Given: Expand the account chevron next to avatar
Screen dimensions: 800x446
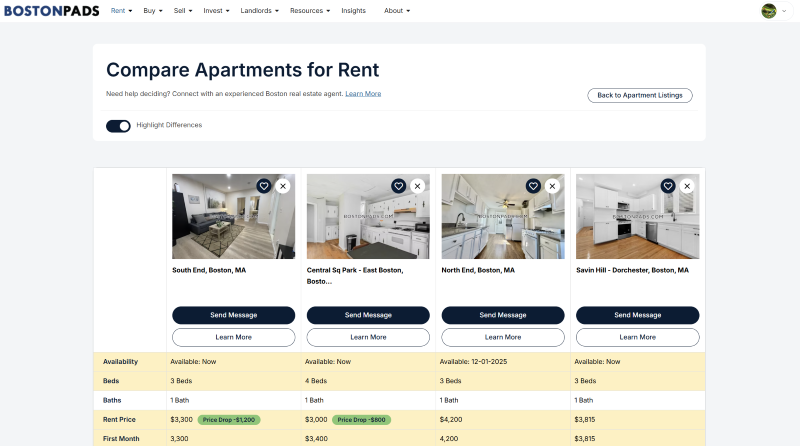Looking at the screenshot, I should (784, 11).
